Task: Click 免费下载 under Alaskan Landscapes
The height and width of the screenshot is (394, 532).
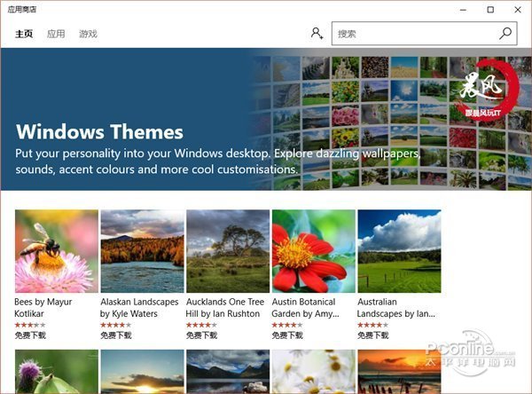Action: point(115,335)
